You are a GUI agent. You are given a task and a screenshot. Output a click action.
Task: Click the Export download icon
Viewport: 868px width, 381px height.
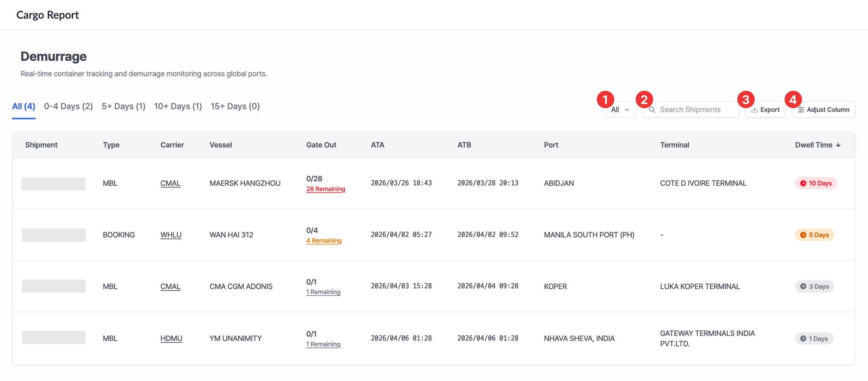click(754, 110)
